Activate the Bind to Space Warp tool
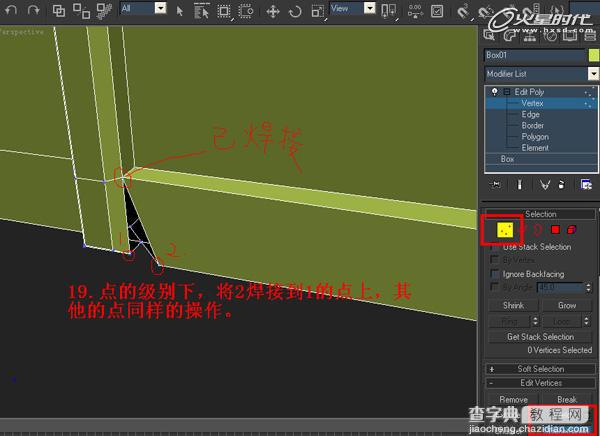 coord(104,11)
